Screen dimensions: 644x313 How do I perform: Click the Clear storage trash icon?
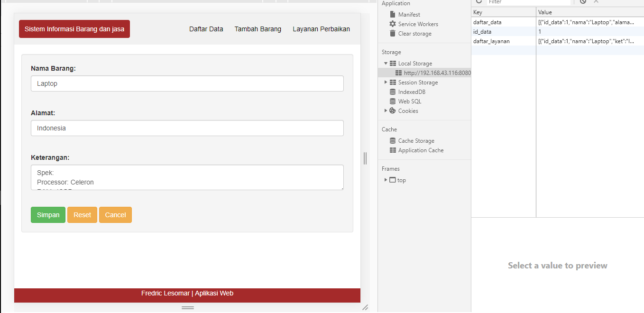point(393,33)
